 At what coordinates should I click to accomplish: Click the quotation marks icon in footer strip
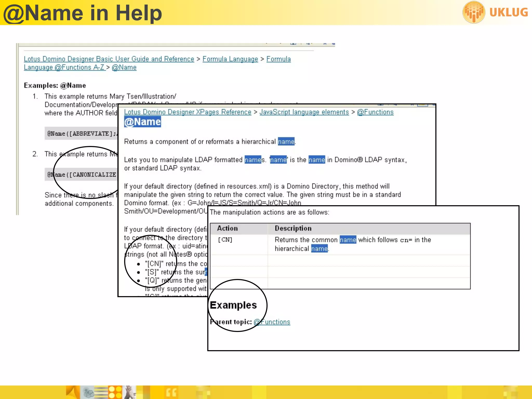tap(171, 393)
